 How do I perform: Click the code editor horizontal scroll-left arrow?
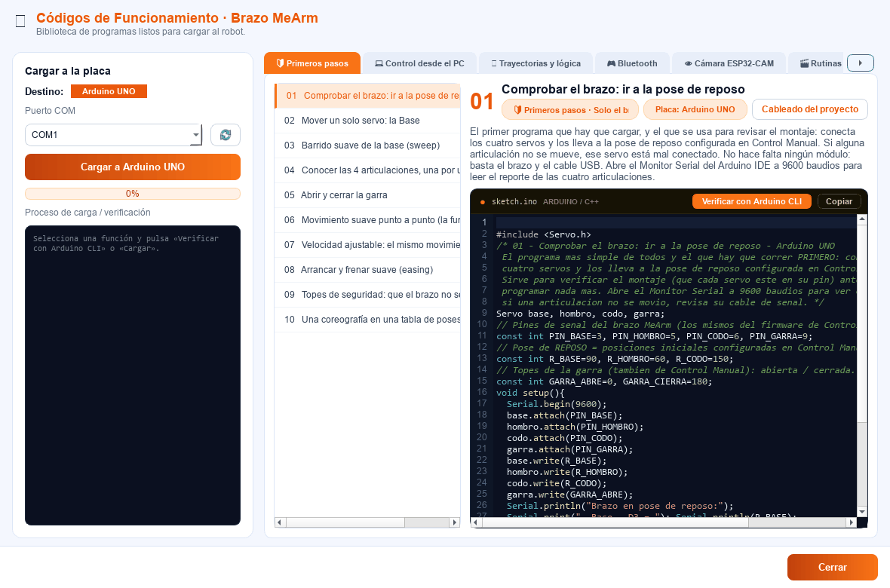pyautogui.click(x=476, y=522)
